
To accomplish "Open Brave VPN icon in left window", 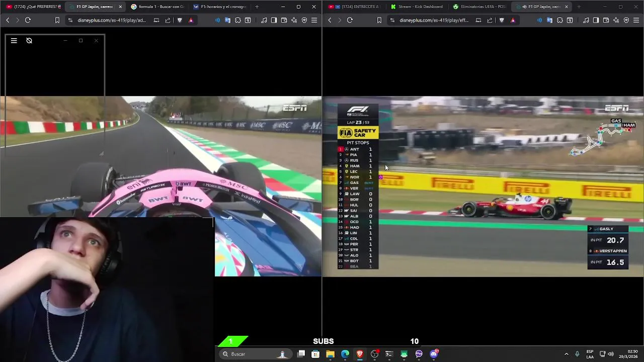I will pos(304,20).
